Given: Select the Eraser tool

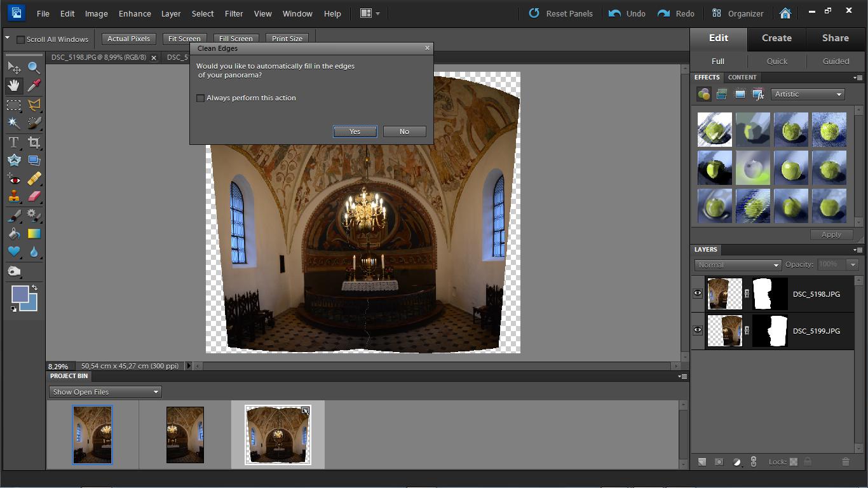Looking at the screenshot, I should 34,196.
